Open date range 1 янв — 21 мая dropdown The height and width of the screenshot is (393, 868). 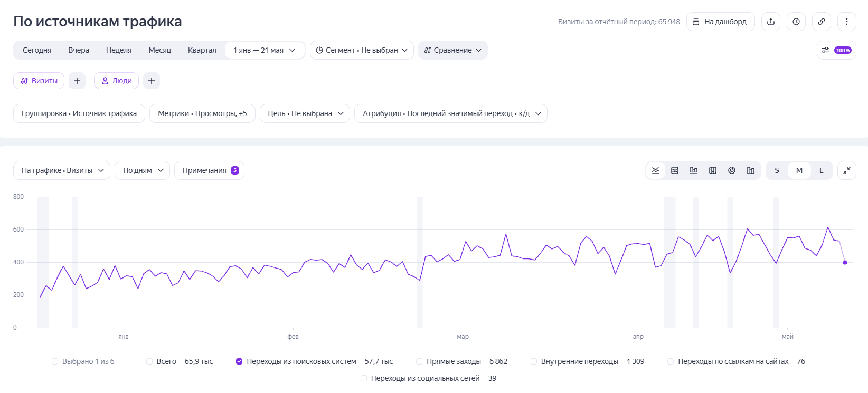(265, 50)
